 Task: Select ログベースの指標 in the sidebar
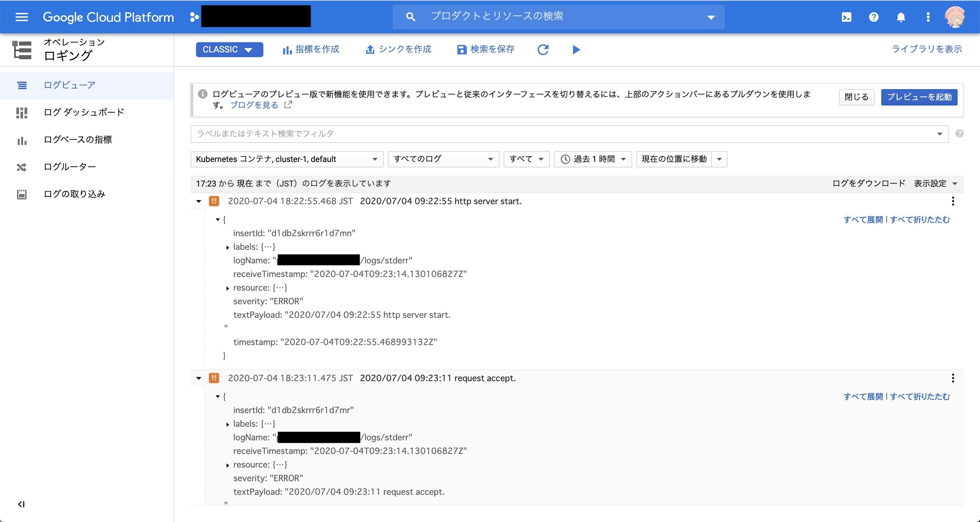pos(87,140)
